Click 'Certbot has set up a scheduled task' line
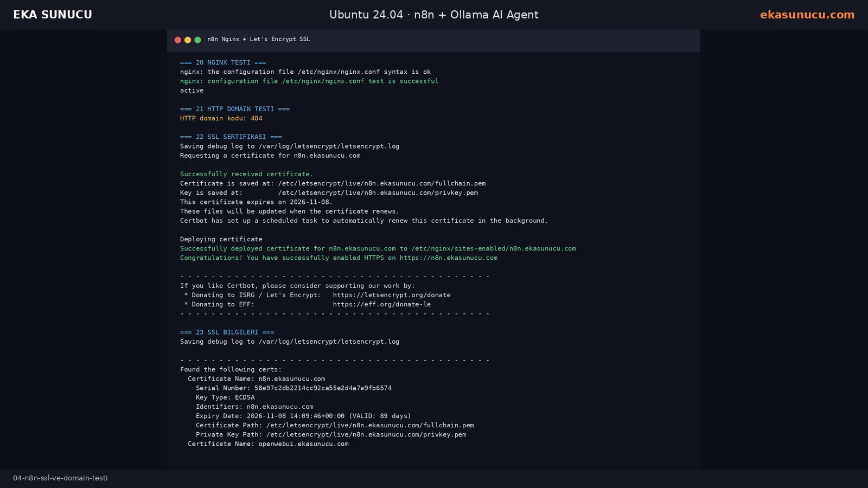The width and height of the screenshot is (868, 488). [364, 220]
